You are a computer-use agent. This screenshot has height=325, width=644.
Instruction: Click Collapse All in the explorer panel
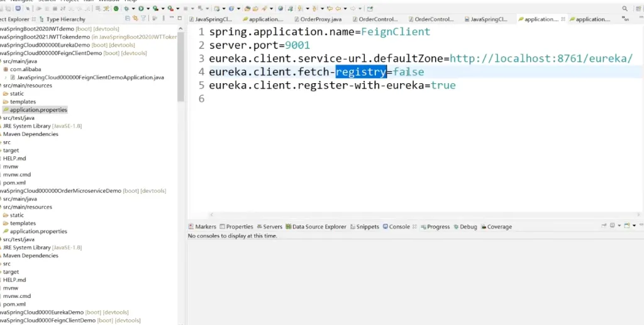tap(127, 18)
